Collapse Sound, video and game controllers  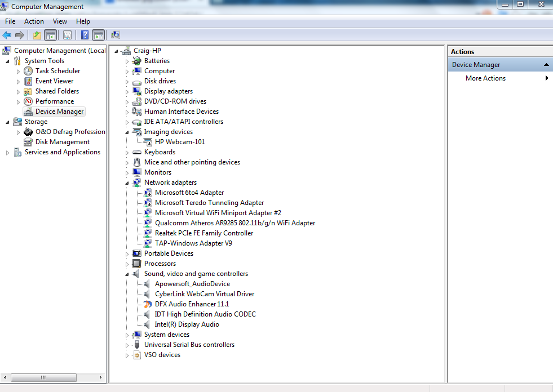pos(127,275)
